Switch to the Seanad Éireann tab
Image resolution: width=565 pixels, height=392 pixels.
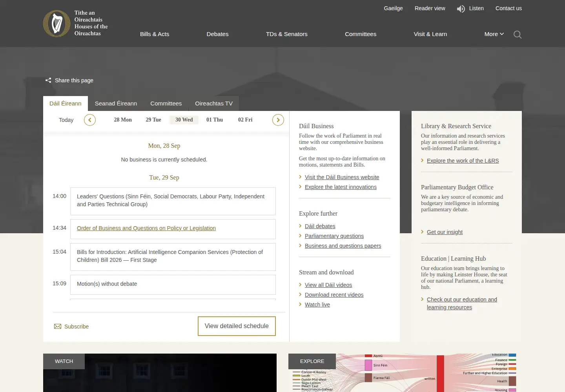pyautogui.click(x=116, y=103)
